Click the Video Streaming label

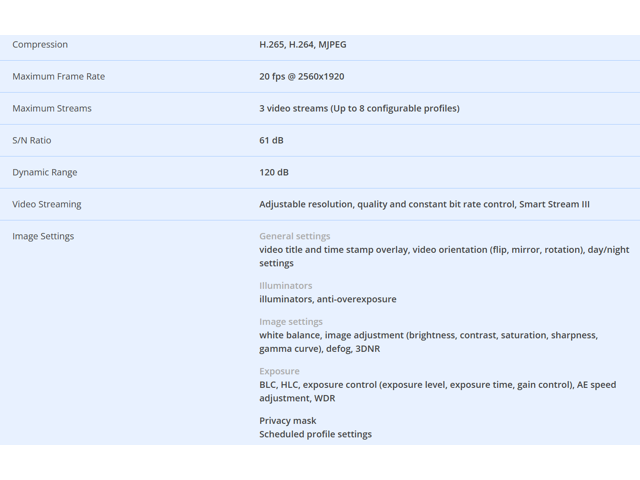(x=47, y=205)
